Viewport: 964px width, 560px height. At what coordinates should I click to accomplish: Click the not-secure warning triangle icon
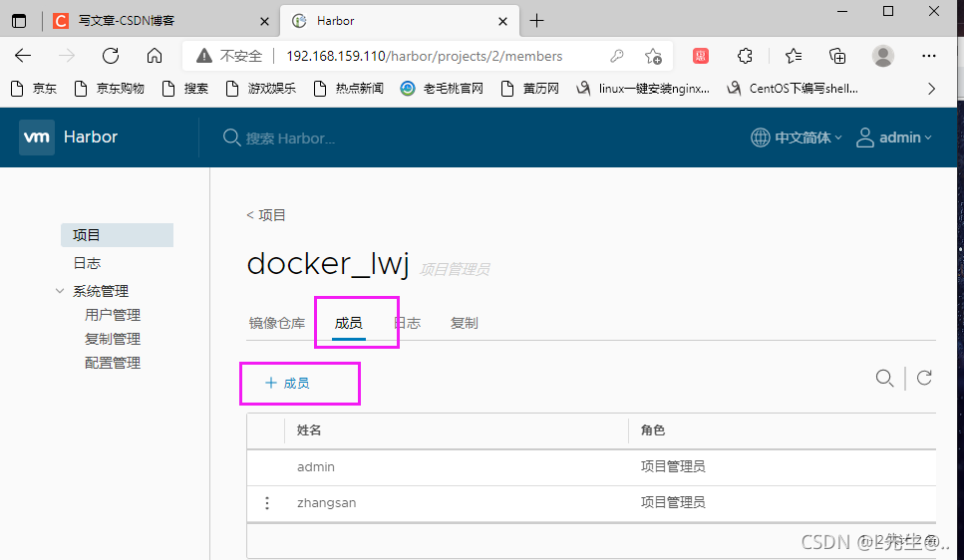pos(204,56)
